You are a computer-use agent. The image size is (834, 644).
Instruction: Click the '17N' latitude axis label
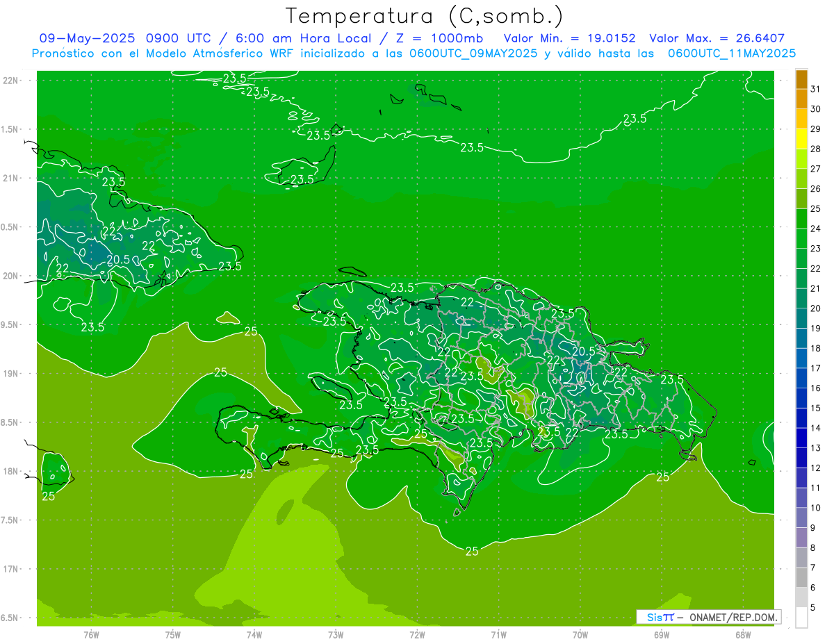click(11, 569)
